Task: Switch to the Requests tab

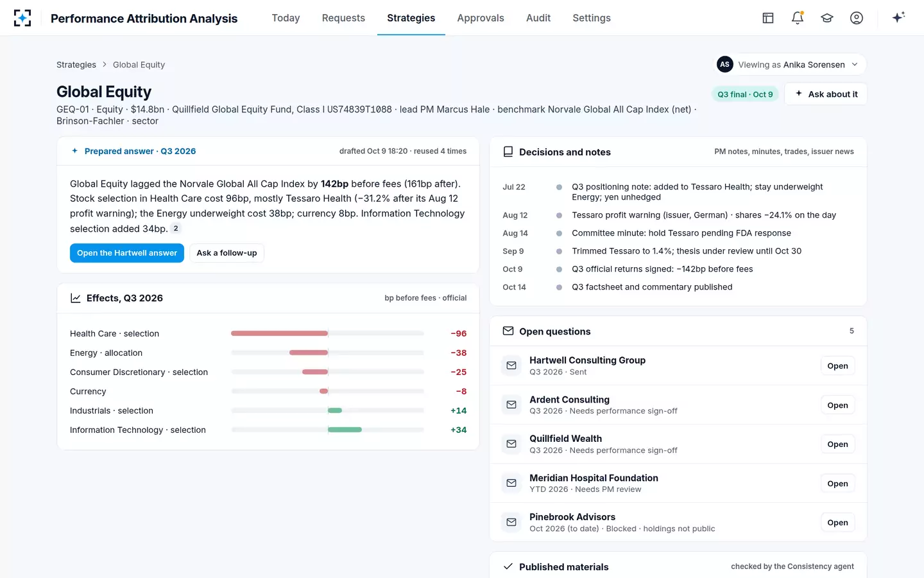Action: pyautogui.click(x=343, y=18)
